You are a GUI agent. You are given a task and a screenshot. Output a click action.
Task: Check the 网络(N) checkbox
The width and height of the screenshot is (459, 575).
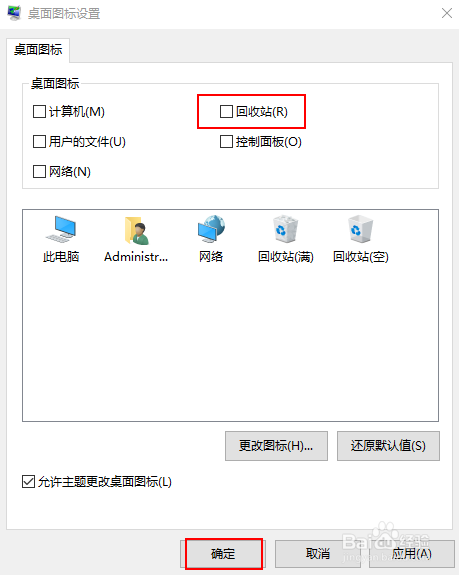pyautogui.click(x=39, y=171)
